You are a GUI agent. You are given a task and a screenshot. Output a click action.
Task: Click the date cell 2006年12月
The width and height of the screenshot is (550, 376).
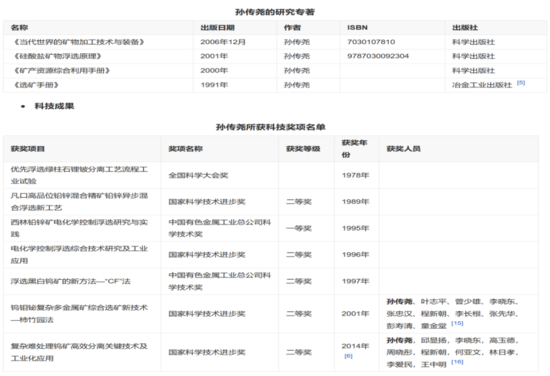[223, 42]
